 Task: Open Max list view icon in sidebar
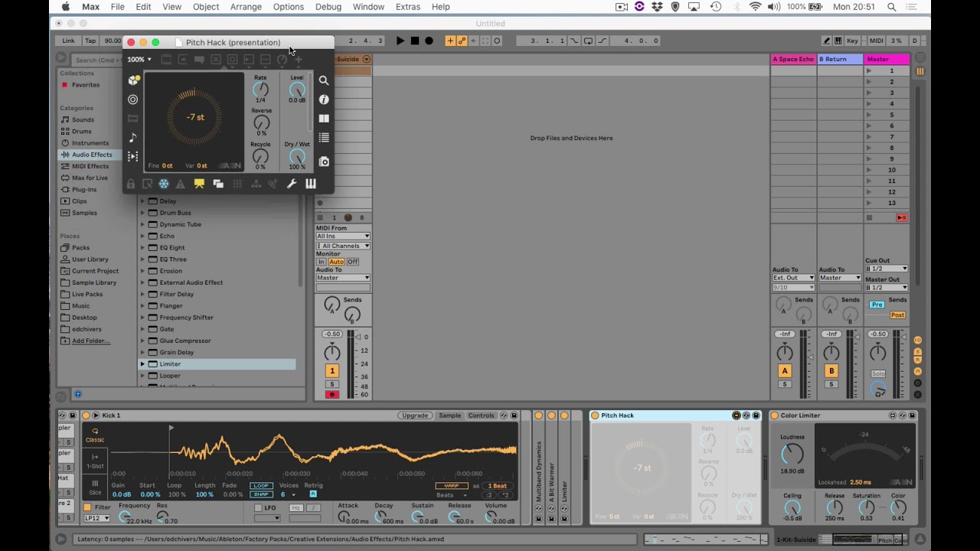click(x=324, y=138)
